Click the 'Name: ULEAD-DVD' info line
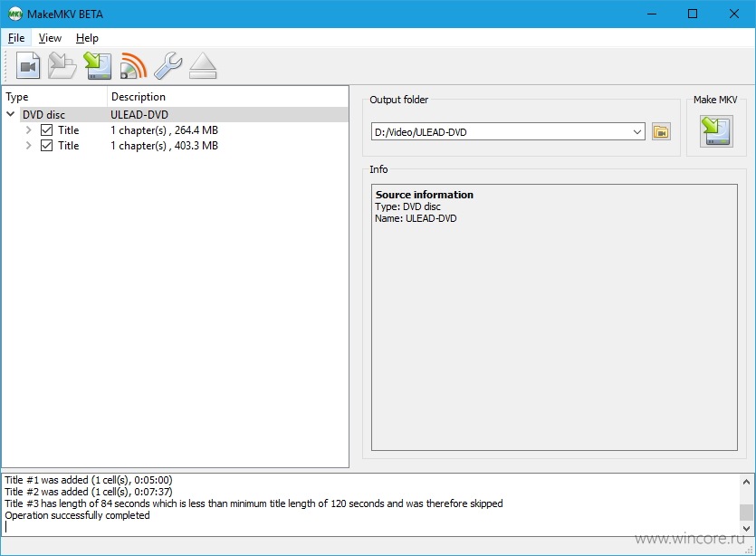 416,218
